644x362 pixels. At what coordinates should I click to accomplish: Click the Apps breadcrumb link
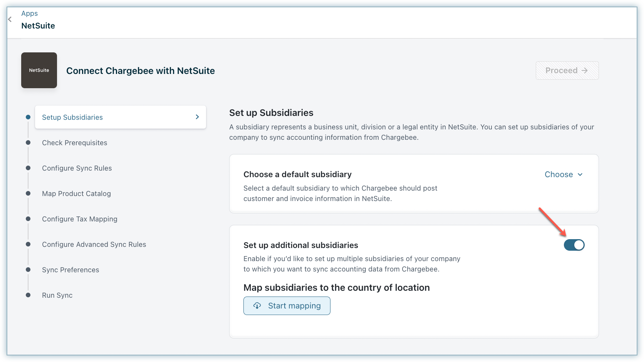[29, 13]
